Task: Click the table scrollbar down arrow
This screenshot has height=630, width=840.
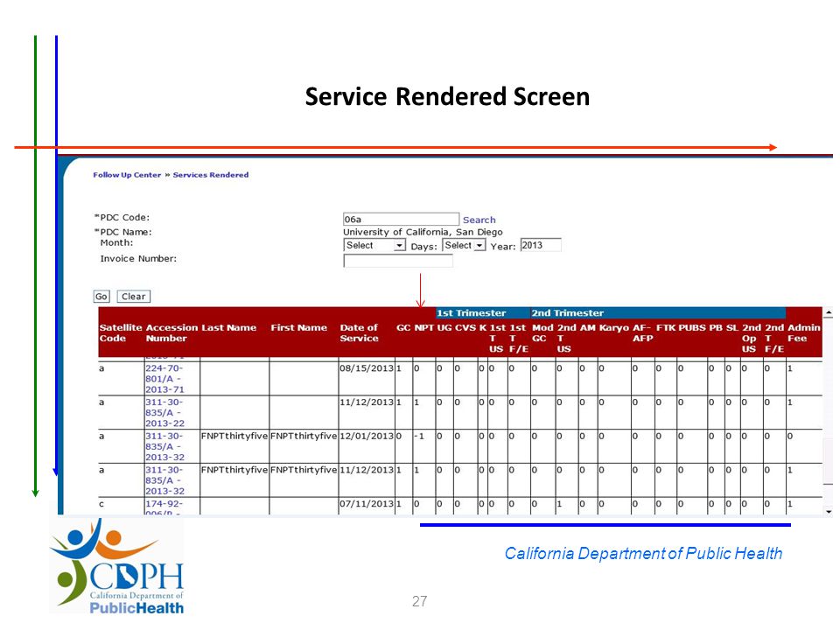Action: [x=829, y=512]
